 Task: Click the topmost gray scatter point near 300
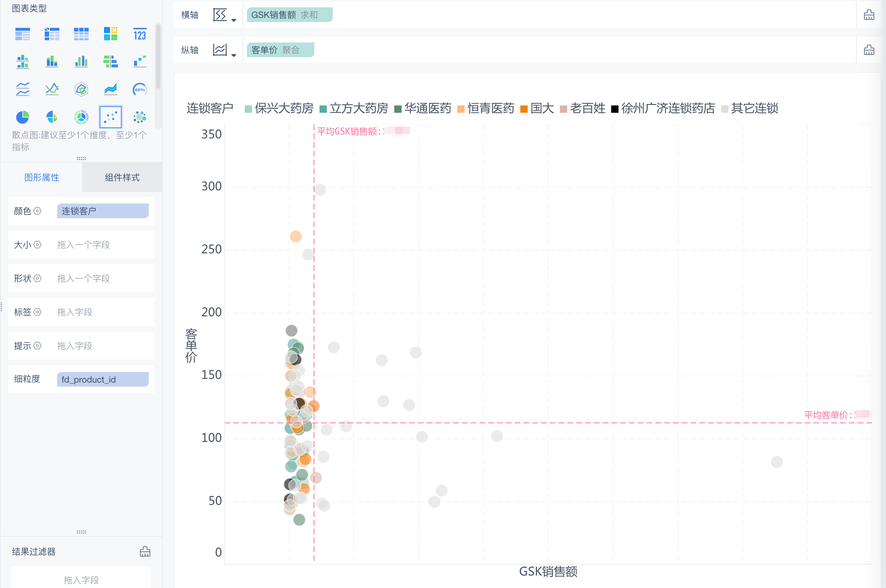pos(320,189)
